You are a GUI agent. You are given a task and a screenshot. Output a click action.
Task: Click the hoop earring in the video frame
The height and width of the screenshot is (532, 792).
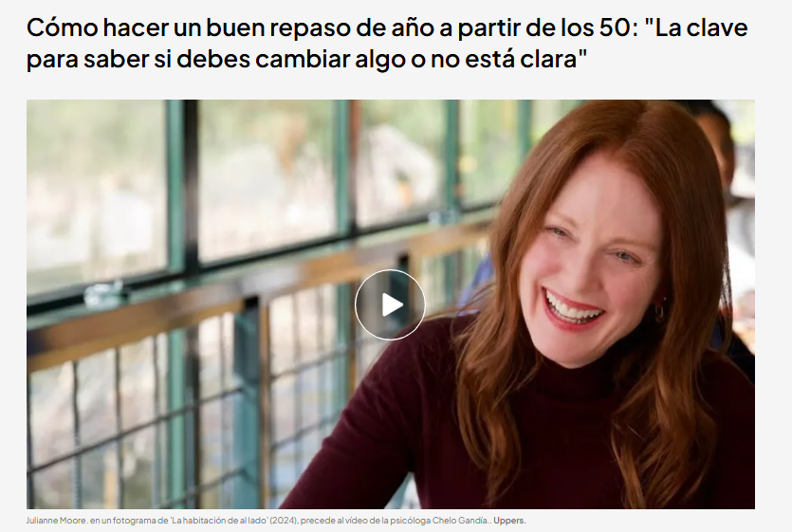659,313
